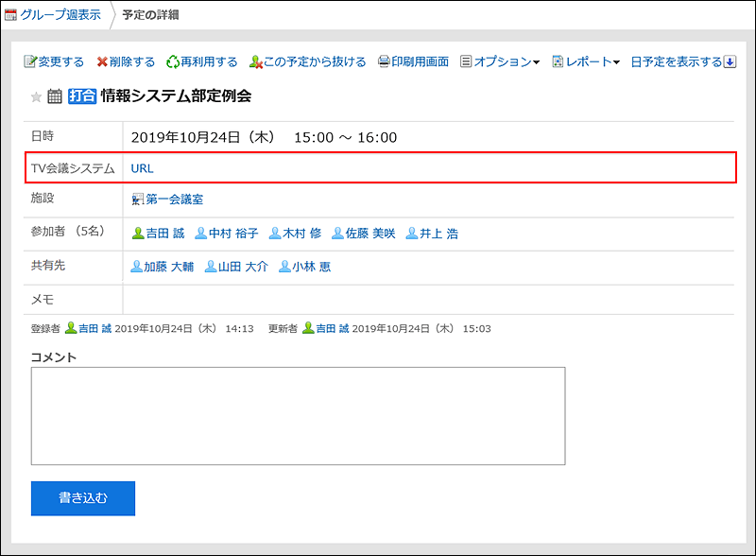Click the title 情報システム部定例会
Image resolution: width=756 pixels, height=556 pixels.
click(176, 96)
